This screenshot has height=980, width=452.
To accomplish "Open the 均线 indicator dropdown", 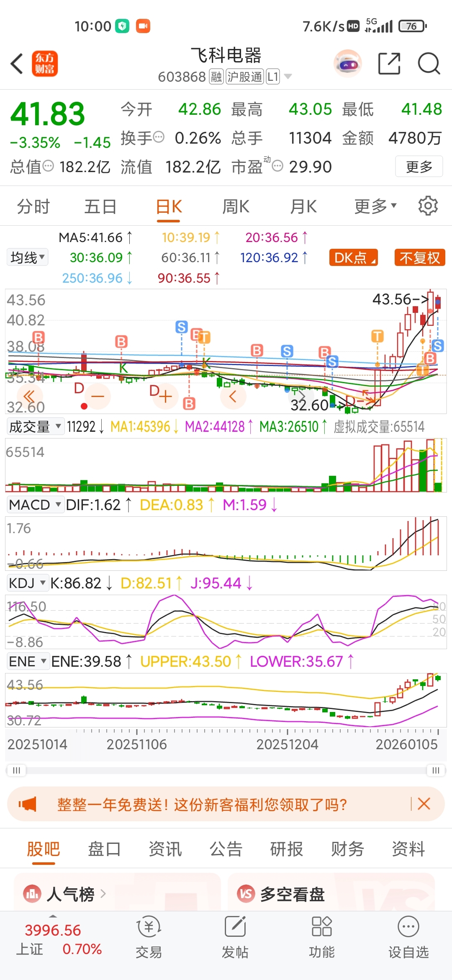I will 28,257.
